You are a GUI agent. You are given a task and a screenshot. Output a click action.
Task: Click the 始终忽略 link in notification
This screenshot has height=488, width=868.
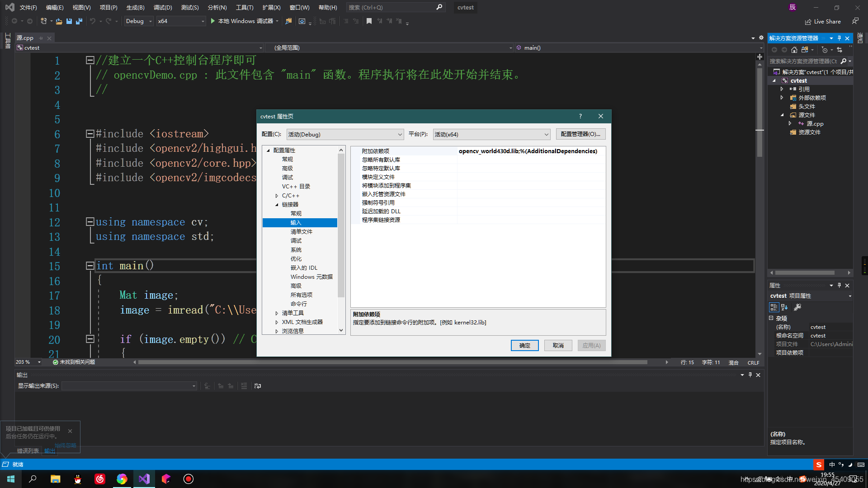coord(66,446)
